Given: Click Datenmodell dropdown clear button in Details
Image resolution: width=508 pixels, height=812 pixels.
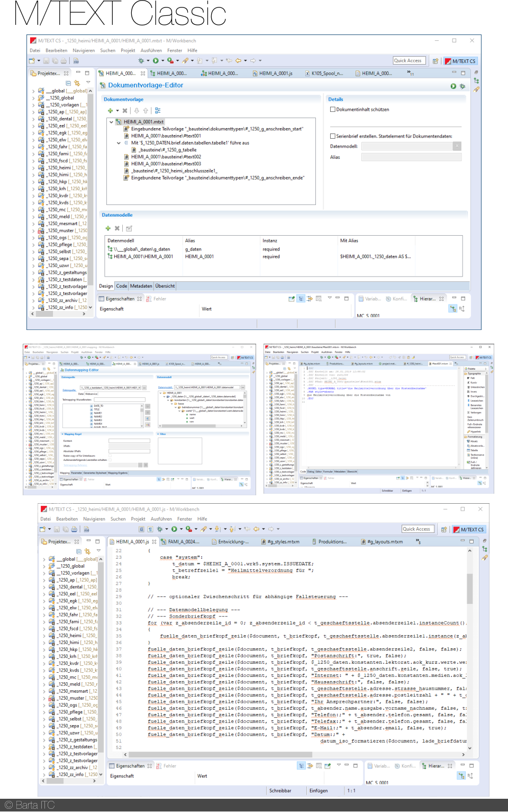Looking at the screenshot, I should [457, 146].
